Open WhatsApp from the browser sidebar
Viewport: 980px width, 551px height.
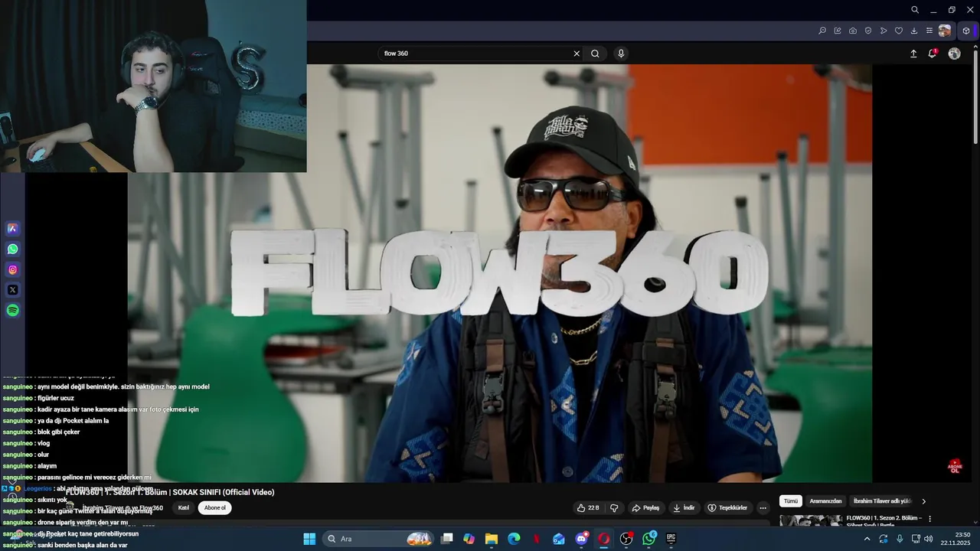tap(12, 249)
